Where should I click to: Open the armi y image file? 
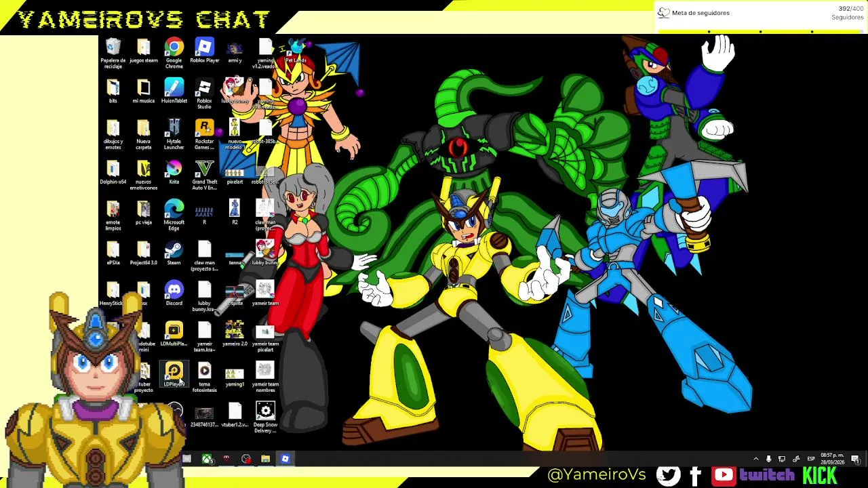point(235,51)
